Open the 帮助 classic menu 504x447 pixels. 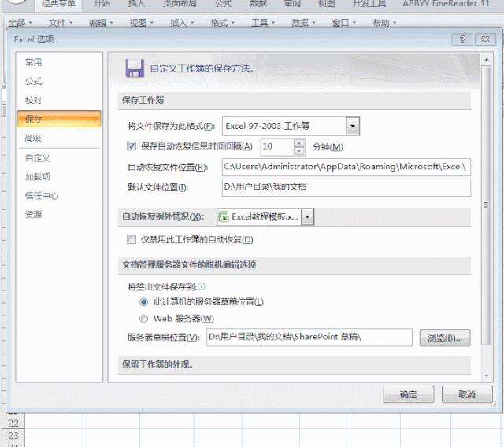384,23
